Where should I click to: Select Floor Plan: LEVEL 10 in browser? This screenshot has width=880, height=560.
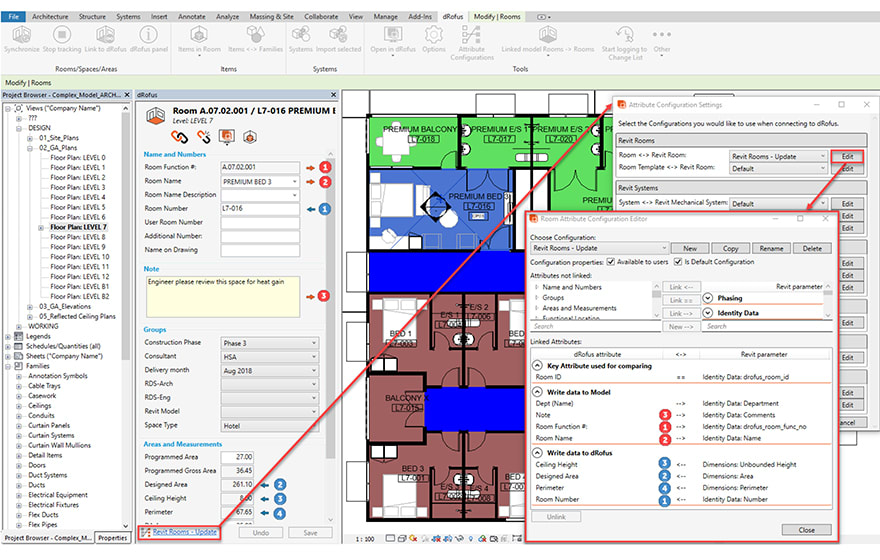tap(80, 257)
